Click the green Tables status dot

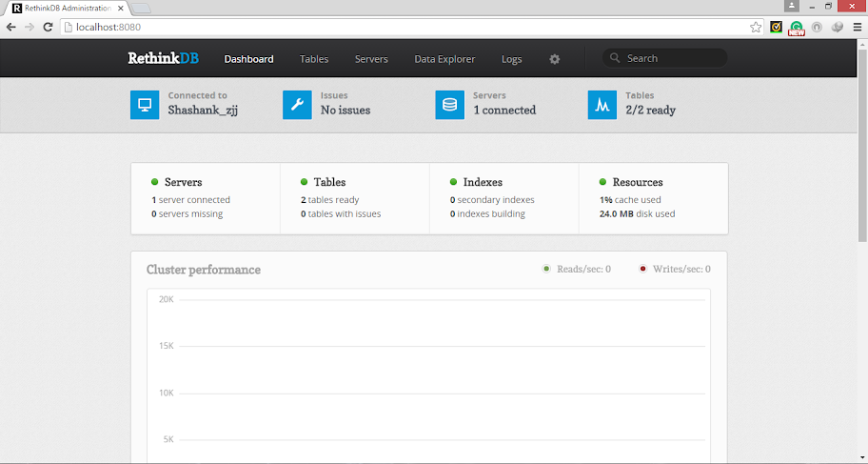tap(304, 182)
